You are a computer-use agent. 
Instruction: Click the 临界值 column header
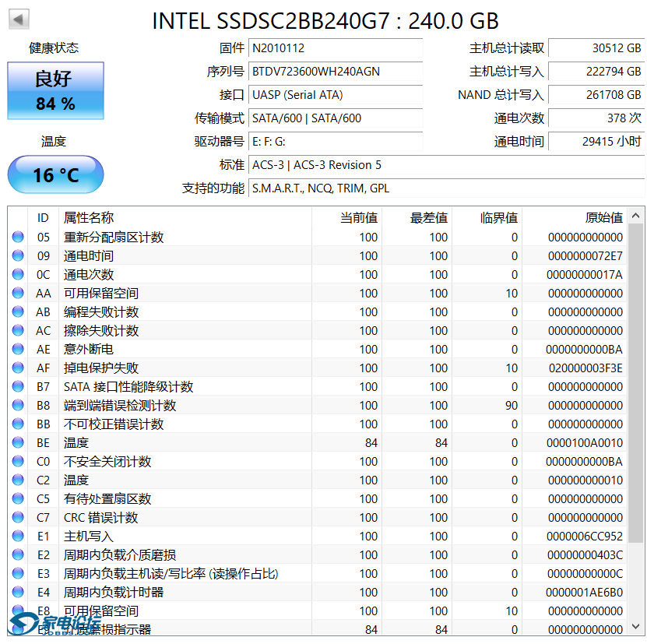(487, 217)
